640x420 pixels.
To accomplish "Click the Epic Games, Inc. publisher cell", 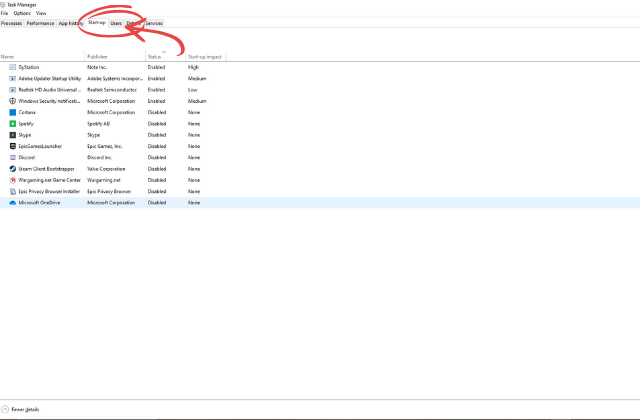I will [x=104, y=146].
